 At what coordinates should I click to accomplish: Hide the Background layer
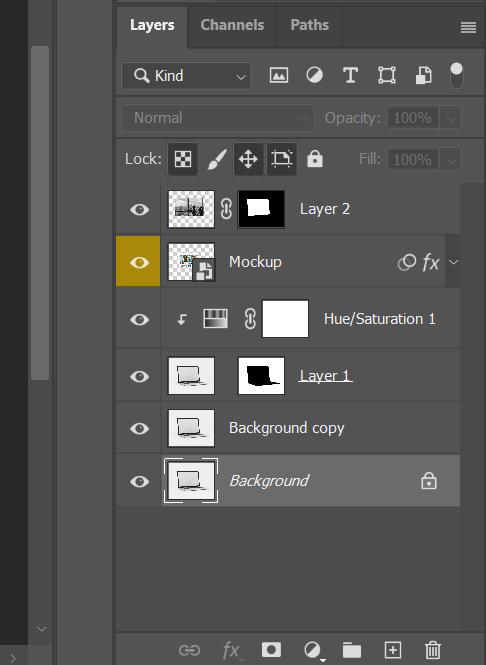(x=140, y=481)
